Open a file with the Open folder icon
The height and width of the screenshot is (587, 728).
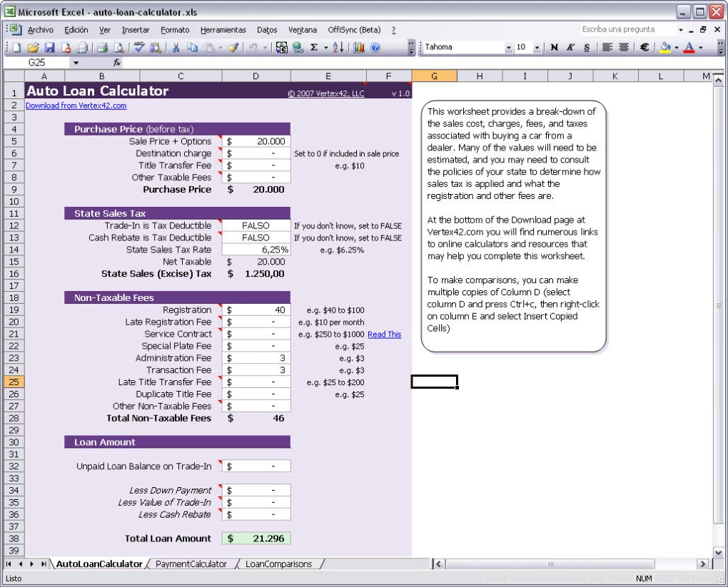[x=33, y=48]
